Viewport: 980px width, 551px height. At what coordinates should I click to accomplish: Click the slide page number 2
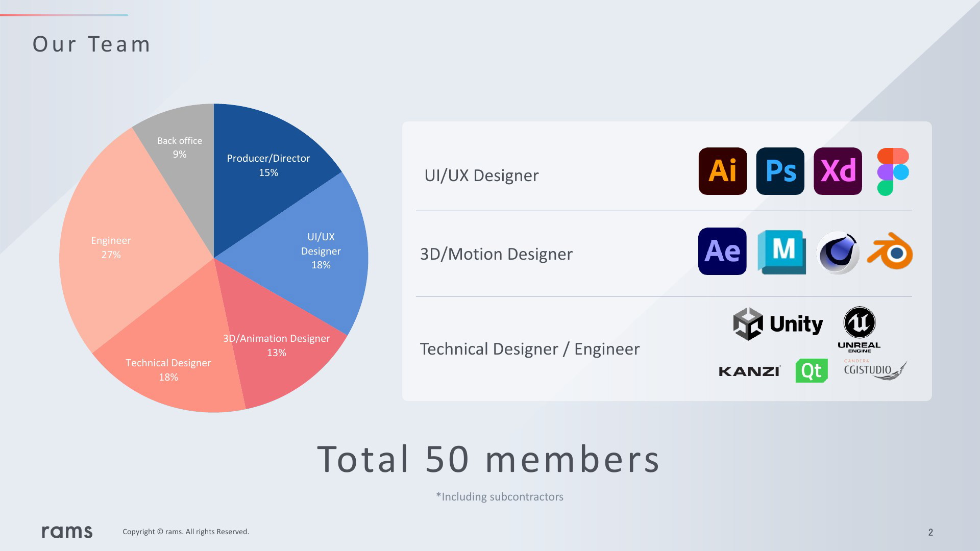[930, 532]
